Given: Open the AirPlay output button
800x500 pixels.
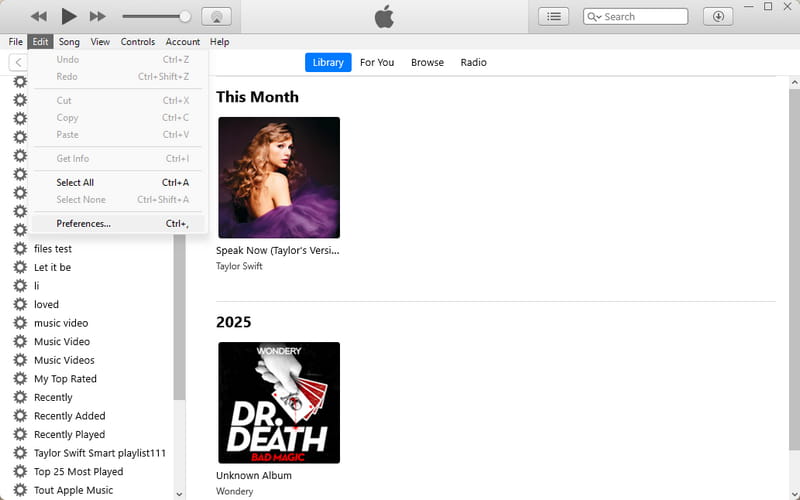Looking at the screenshot, I should (x=216, y=16).
